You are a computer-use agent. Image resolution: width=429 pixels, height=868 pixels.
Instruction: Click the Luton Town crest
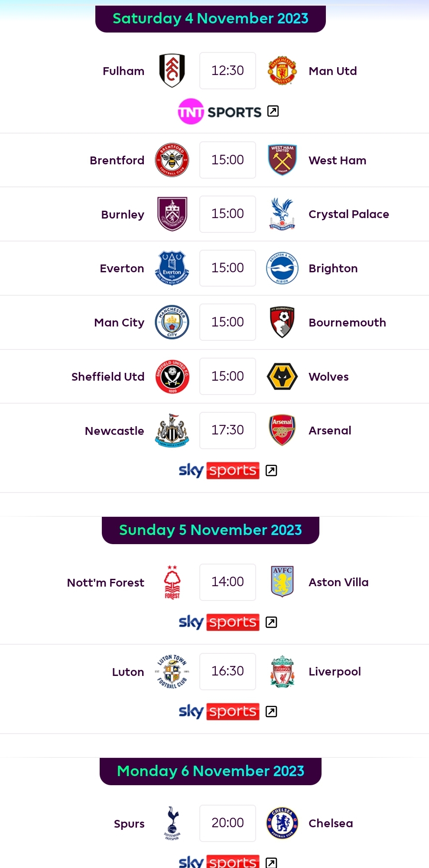tap(172, 672)
